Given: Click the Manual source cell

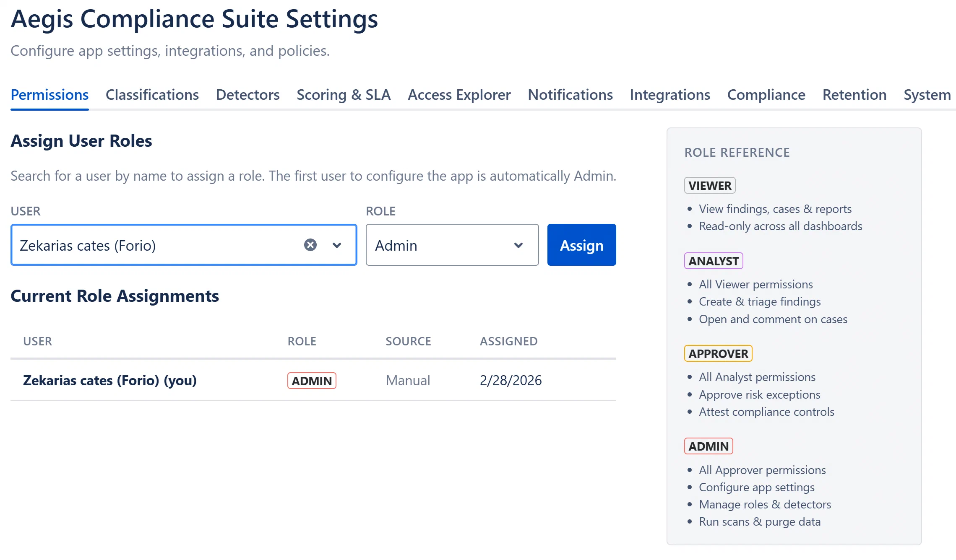Looking at the screenshot, I should [x=408, y=380].
